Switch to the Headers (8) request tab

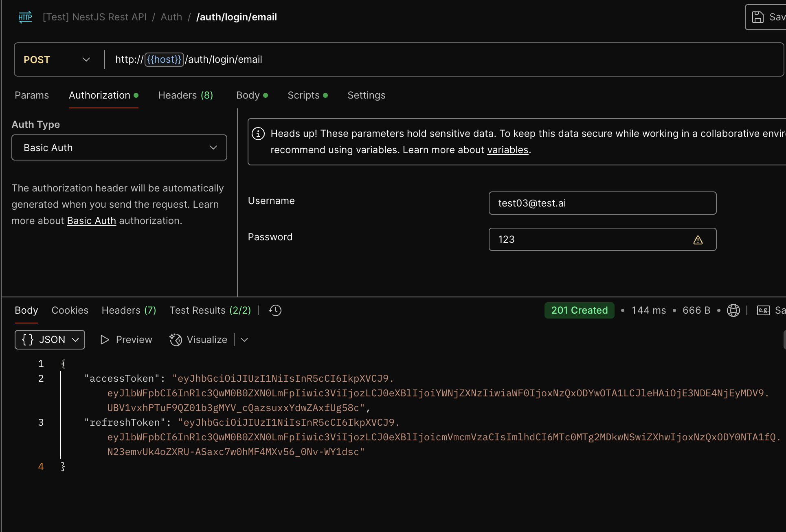click(185, 95)
